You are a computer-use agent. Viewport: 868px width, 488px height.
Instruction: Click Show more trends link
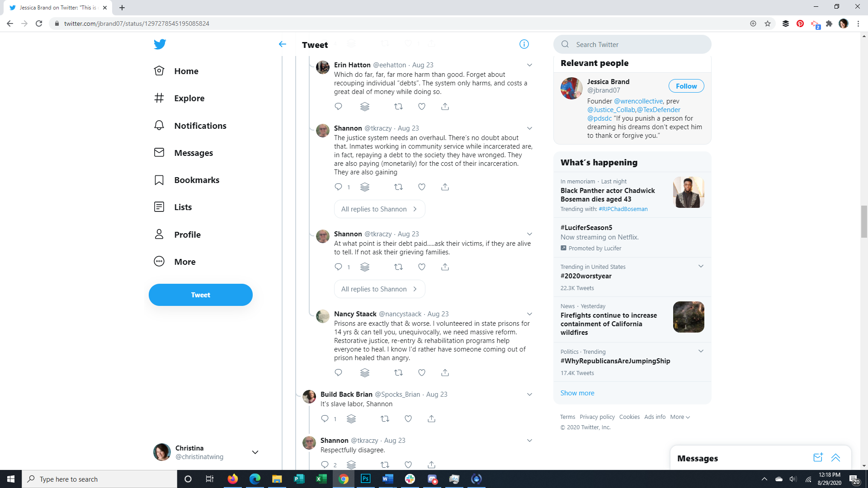[x=577, y=393]
